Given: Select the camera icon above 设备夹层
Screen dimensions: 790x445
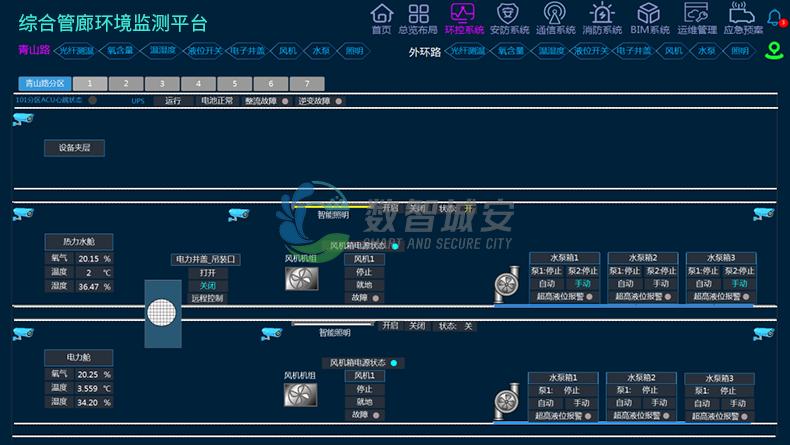Looking at the screenshot, I should point(22,119).
